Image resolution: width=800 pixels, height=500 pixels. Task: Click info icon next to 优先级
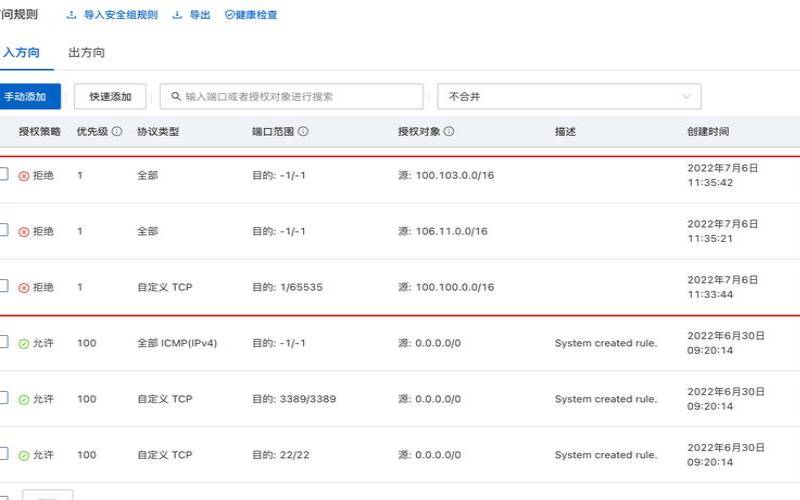(117, 131)
